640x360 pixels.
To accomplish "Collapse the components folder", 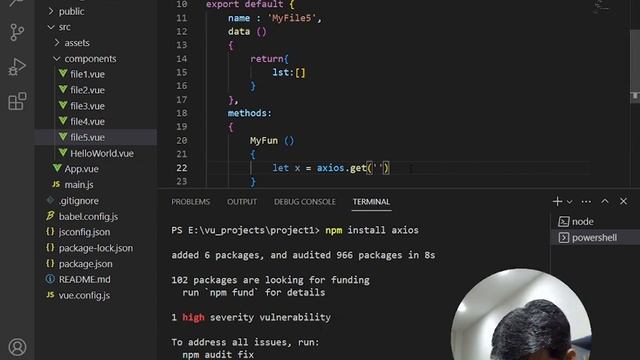I will [57, 58].
